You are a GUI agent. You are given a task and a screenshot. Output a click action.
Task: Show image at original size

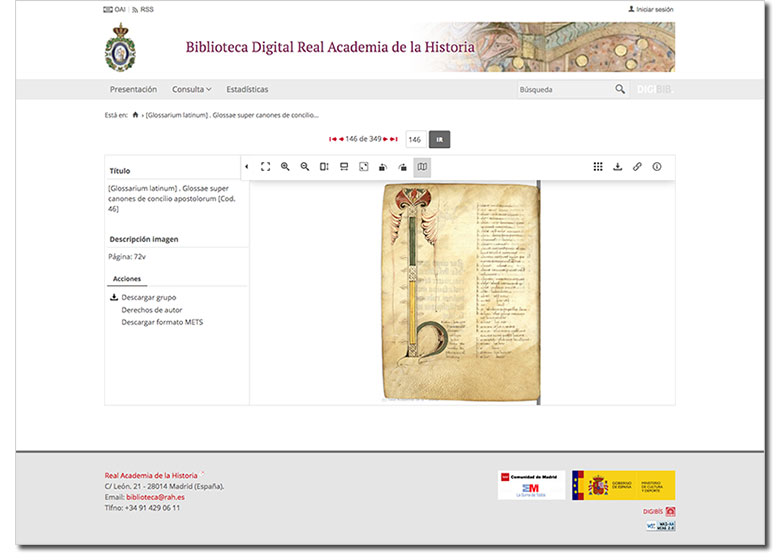pos(364,167)
